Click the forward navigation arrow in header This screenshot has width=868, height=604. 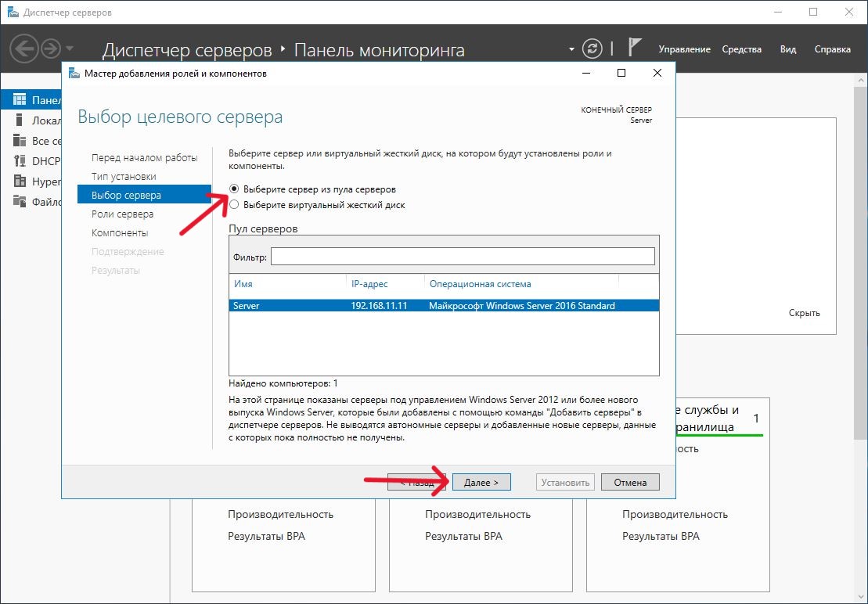(x=51, y=49)
